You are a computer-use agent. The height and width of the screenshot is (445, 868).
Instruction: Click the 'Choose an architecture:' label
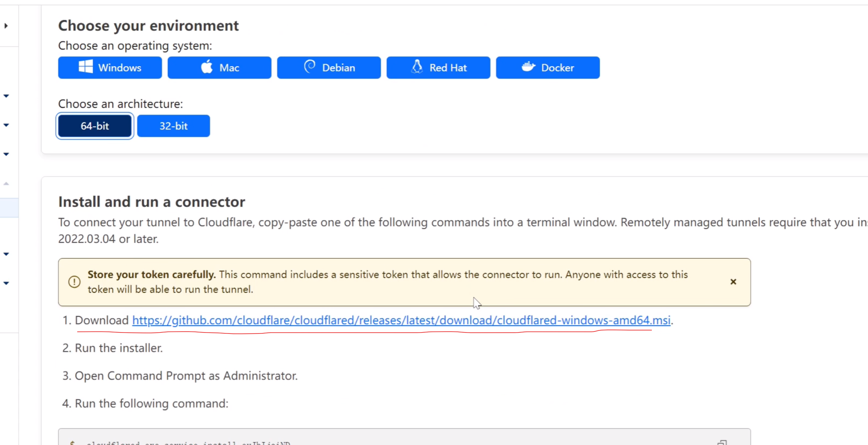(x=120, y=104)
